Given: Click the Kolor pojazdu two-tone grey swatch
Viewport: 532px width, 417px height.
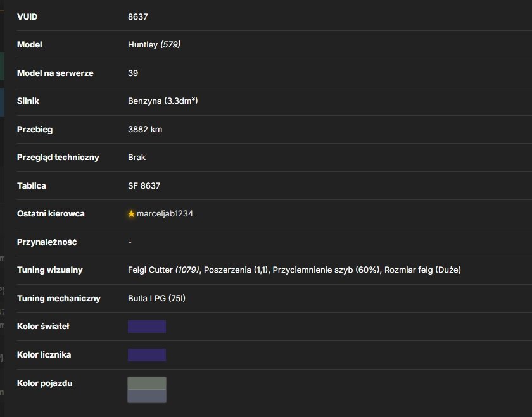Looking at the screenshot, I should [147, 390].
